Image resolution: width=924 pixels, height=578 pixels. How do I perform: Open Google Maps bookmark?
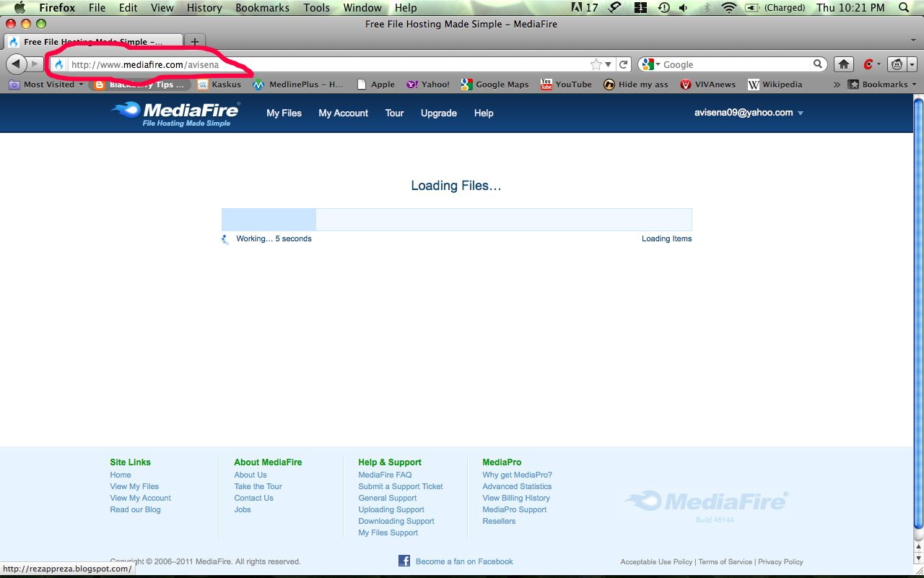495,85
